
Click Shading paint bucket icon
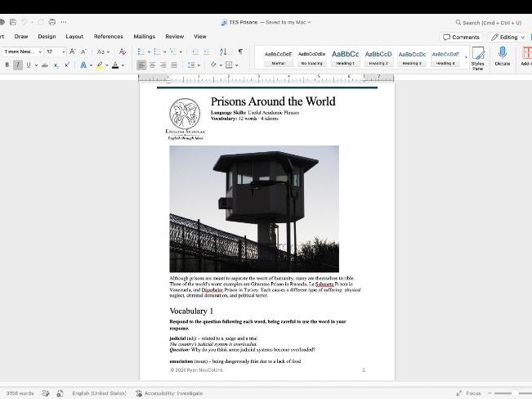(213, 65)
